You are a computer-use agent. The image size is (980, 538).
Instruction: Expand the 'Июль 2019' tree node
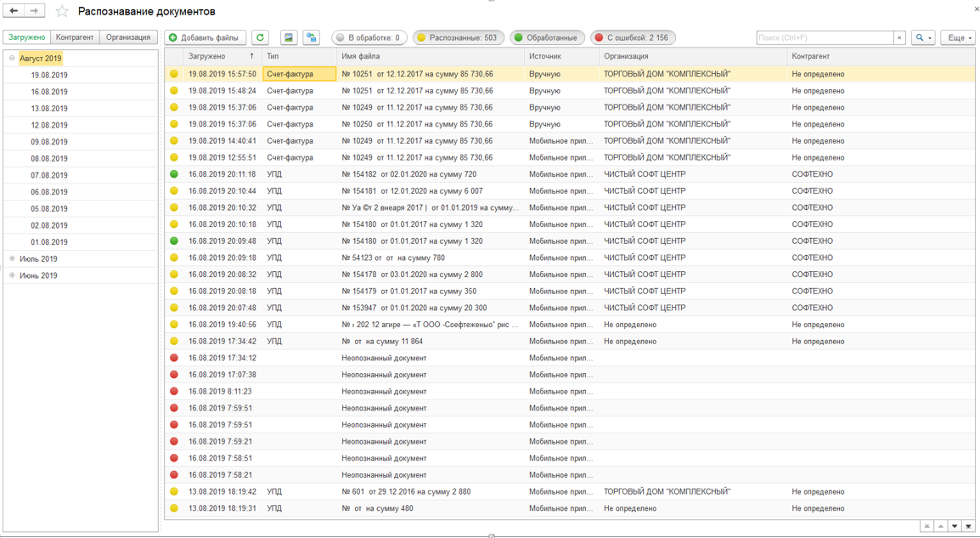(x=12, y=259)
